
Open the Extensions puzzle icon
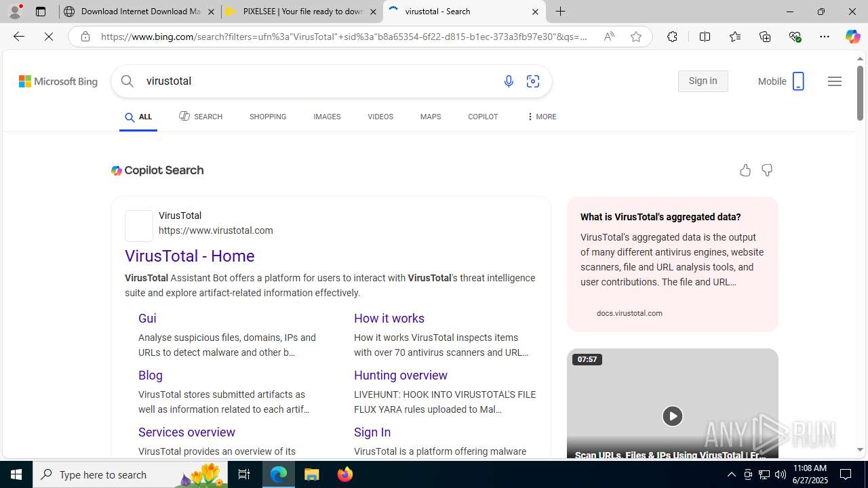point(672,37)
